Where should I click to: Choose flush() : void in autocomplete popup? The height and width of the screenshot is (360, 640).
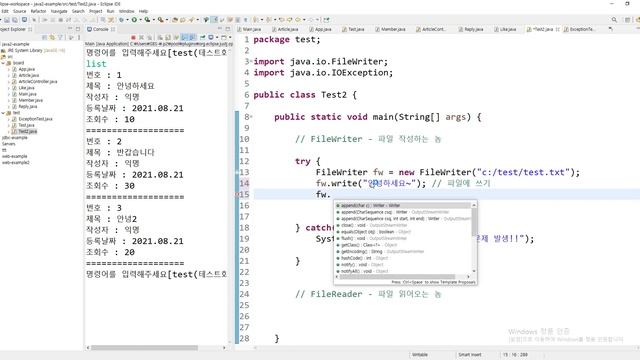[403, 238]
